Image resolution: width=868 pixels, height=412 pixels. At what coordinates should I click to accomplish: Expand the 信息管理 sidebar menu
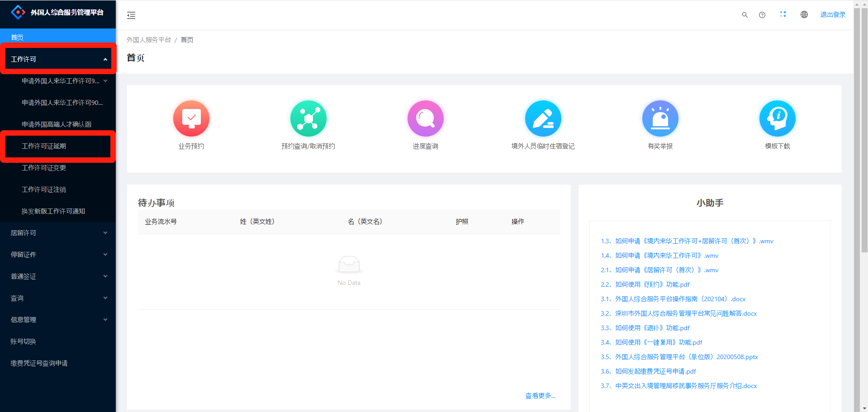tap(58, 320)
